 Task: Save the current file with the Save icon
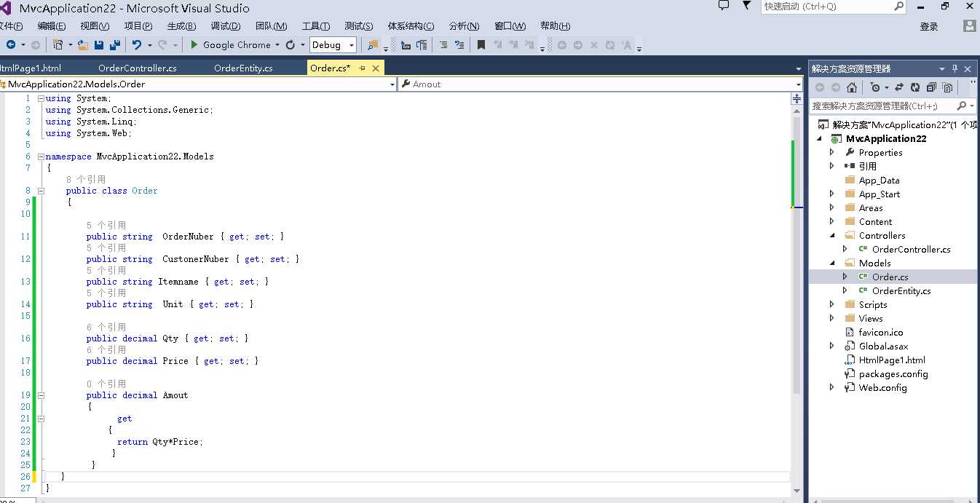[x=99, y=45]
